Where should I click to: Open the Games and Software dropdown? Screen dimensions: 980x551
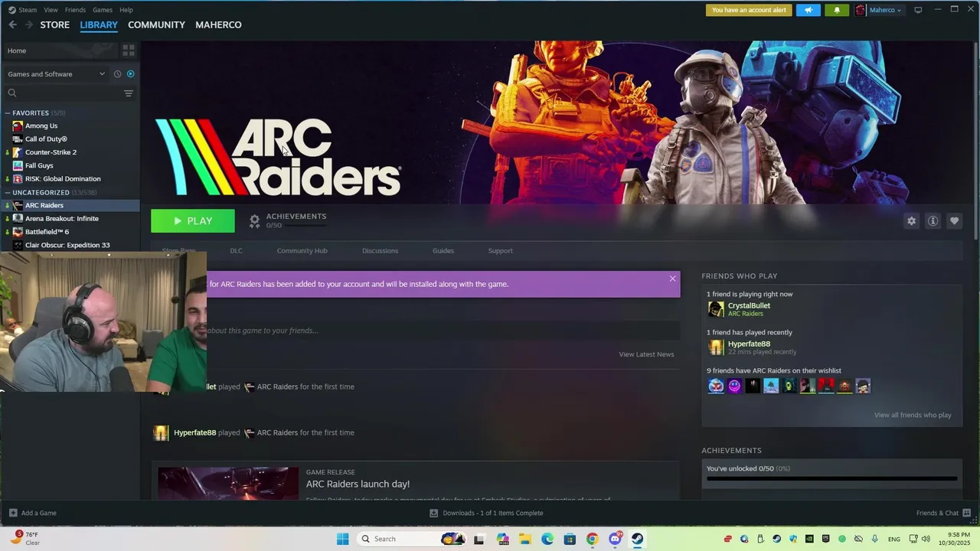click(x=56, y=74)
